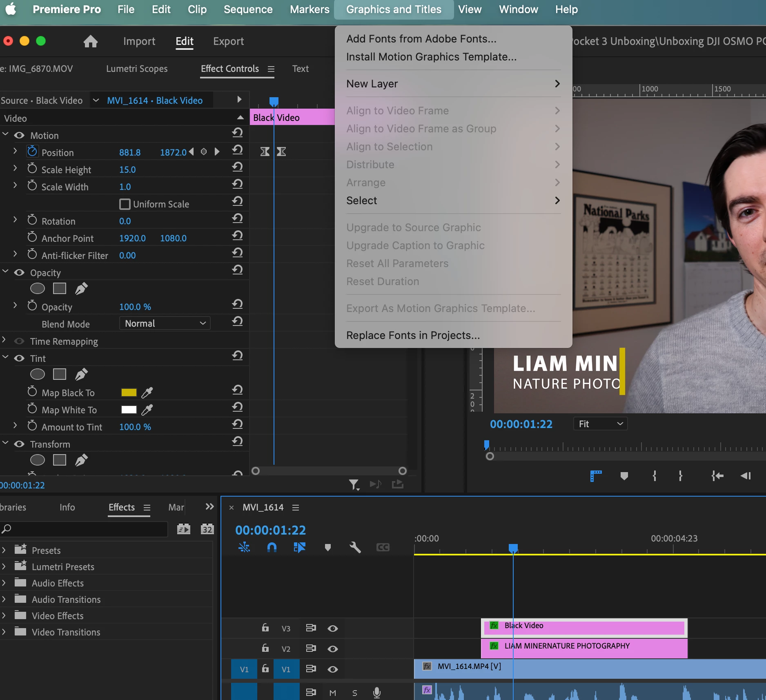Toggle Snap in timeline magnet icon
Viewport: 766px width, 700px height.
272,547
